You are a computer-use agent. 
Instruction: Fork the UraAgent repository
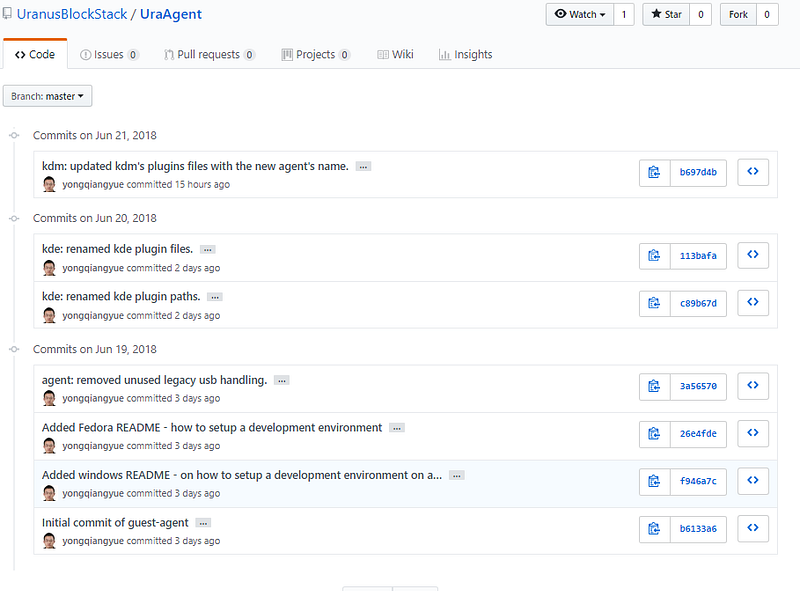[738, 14]
